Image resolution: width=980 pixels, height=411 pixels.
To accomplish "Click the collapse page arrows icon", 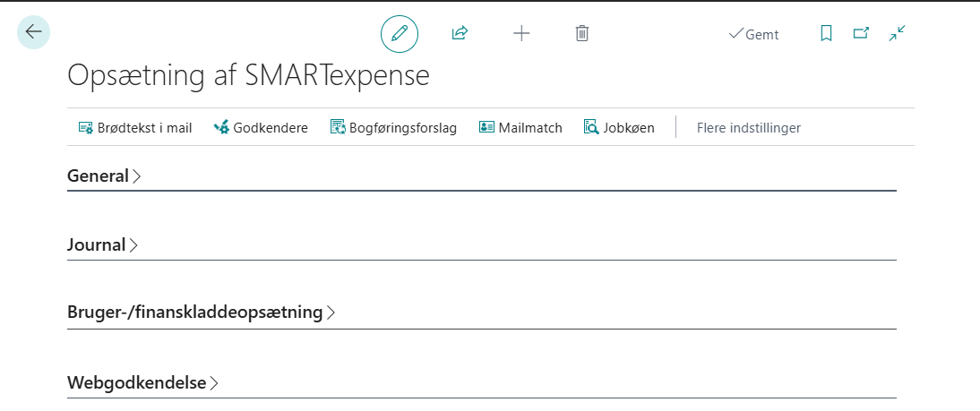I will [897, 33].
